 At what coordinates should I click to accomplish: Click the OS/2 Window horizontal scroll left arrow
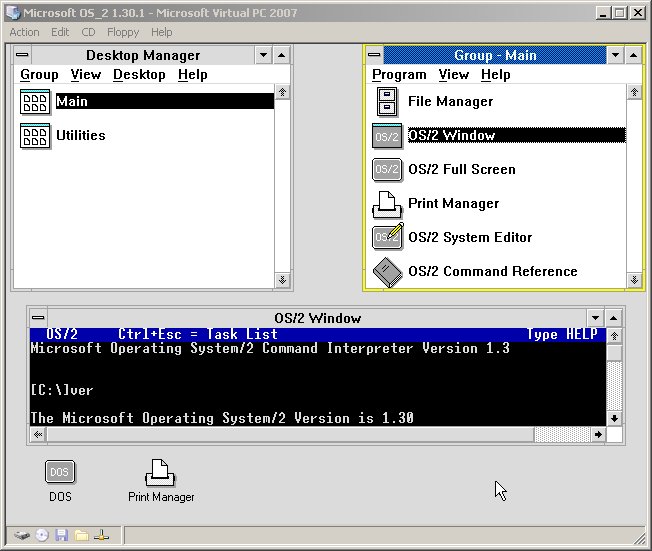tap(38, 435)
